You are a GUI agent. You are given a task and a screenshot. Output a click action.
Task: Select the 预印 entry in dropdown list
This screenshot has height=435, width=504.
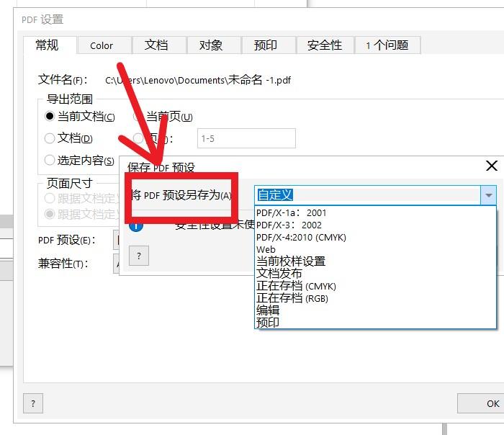(375, 322)
